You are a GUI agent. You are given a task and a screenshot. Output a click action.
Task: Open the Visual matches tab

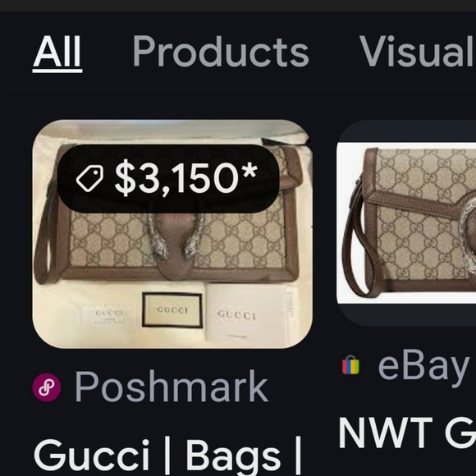tap(418, 52)
